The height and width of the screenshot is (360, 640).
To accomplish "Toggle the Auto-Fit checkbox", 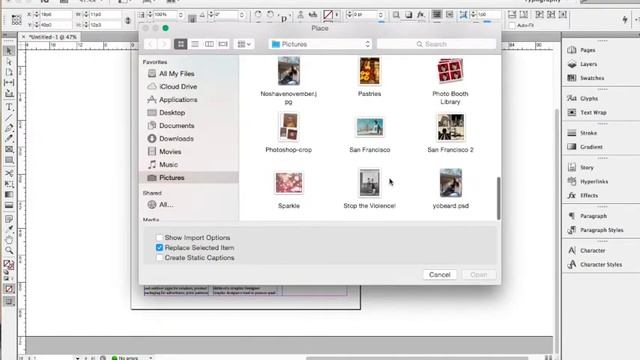I will click(512, 25).
